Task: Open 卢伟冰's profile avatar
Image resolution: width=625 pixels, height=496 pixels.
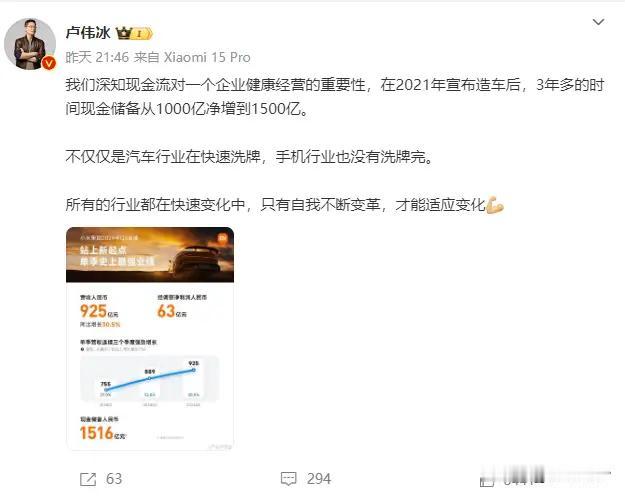Action: 30,43
